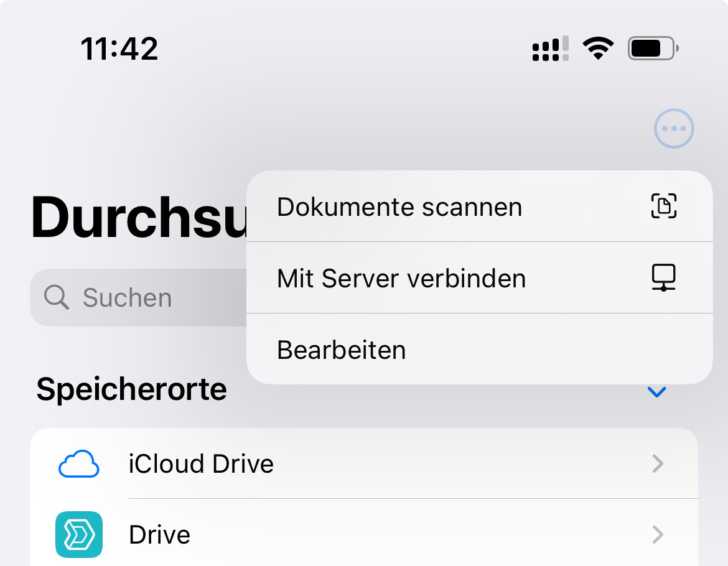Tap the 11:42 clock in status bar
The image size is (728, 566).
119,49
